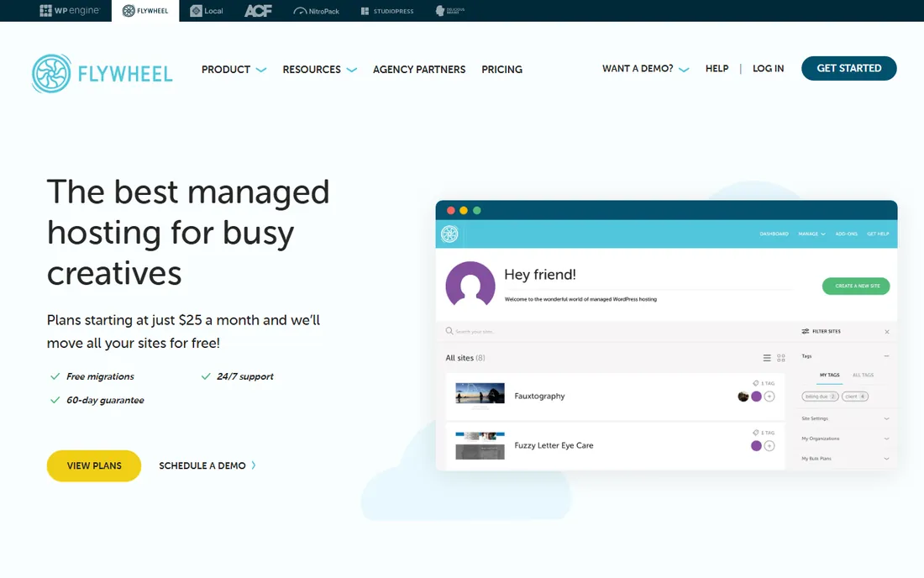Click the tag icon on Fuzzy Letter row
The image size is (924, 578).
[756, 433]
